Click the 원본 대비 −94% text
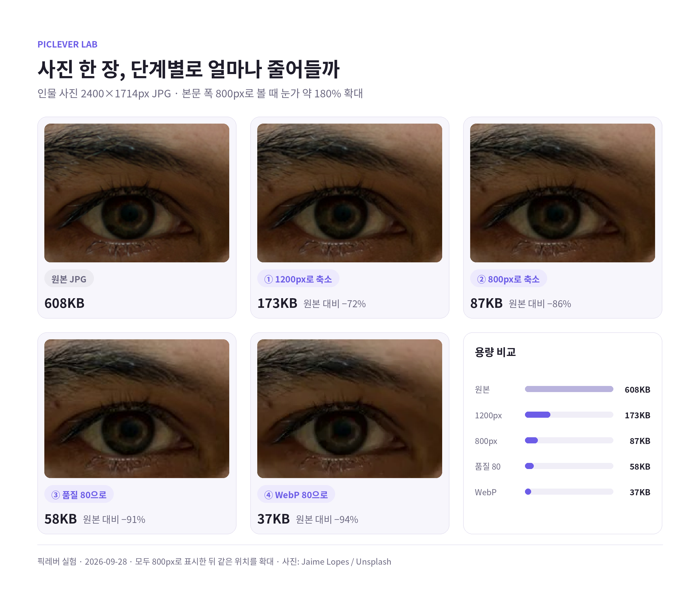This screenshot has width=700, height=597. click(x=327, y=520)
